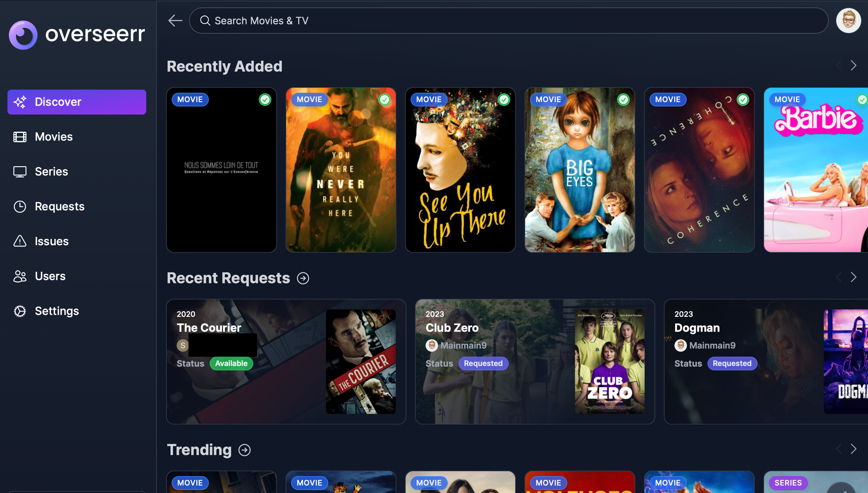Focus the Search Movies & TV field
Viewport: 868px width, 493px height.
tap(509, 20)
